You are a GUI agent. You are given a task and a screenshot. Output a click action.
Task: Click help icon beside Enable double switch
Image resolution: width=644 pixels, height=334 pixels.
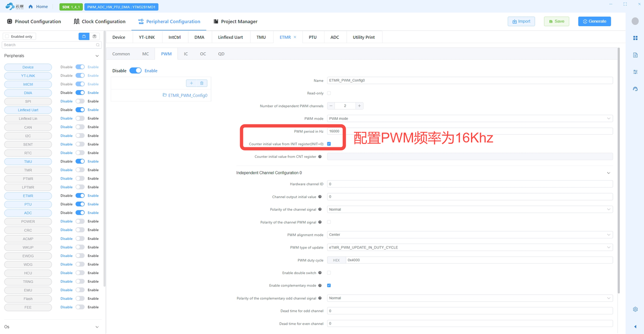tap(320, 273)
